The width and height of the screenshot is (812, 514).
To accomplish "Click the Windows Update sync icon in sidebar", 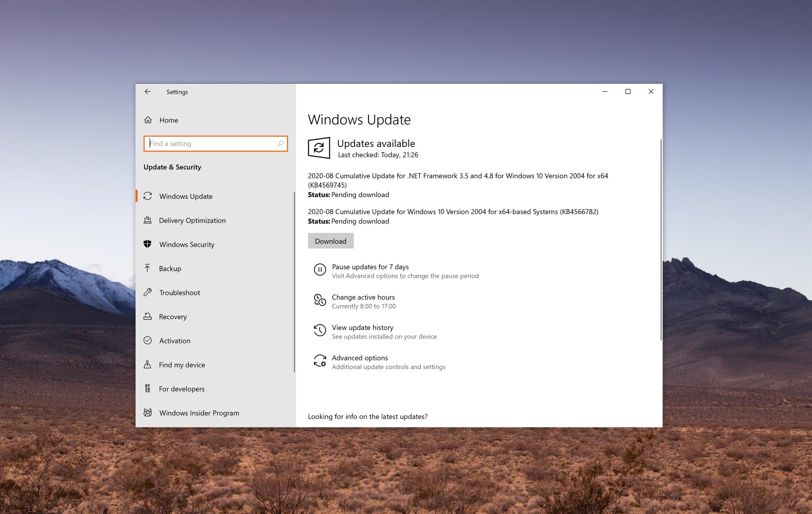I will tap(148, 196).
